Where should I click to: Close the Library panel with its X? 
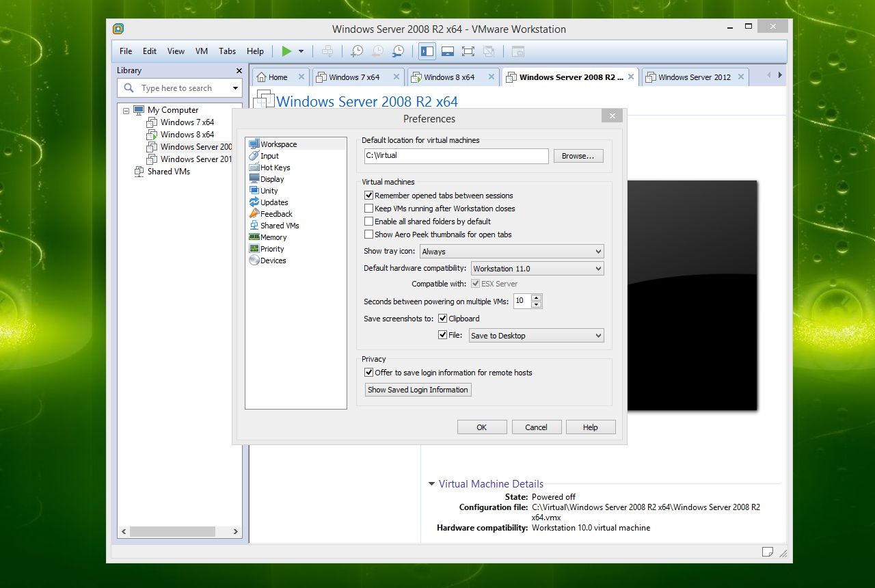(239, 70)
